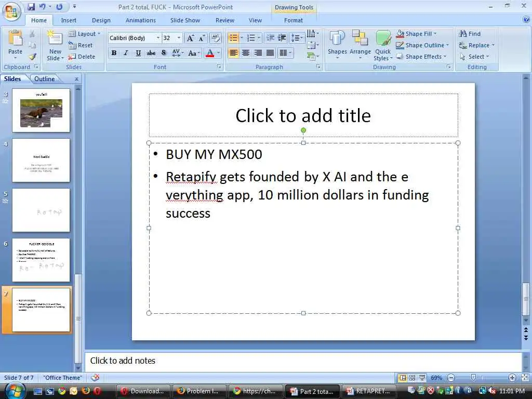Open the Shapes gallery
The width and height of the screenshot is (532, 399).
tap(337, 46)
